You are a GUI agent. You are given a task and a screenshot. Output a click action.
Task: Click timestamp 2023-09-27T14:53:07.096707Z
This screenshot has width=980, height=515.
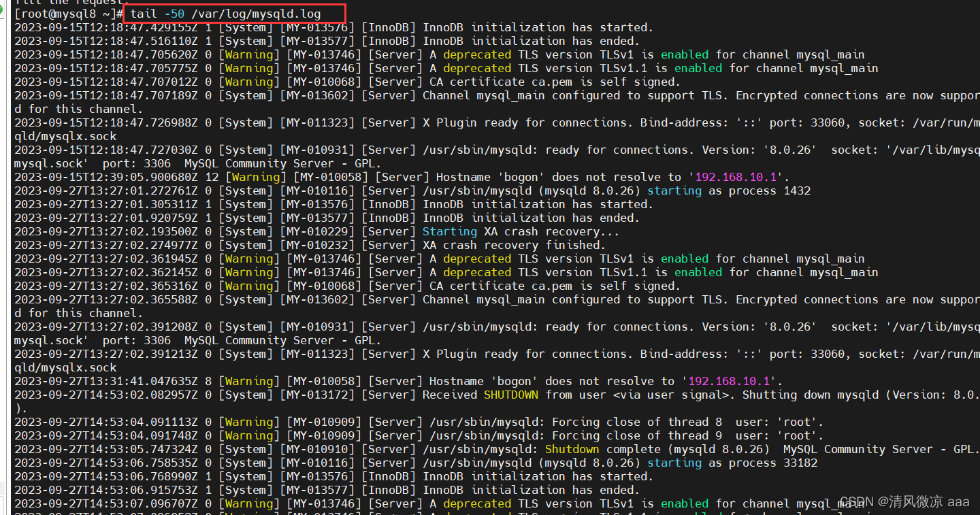[106, 503]
